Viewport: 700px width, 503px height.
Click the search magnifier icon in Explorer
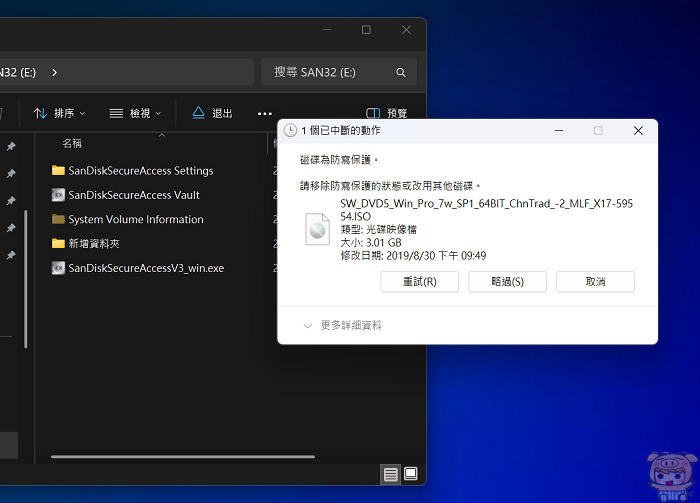point(400,73)
